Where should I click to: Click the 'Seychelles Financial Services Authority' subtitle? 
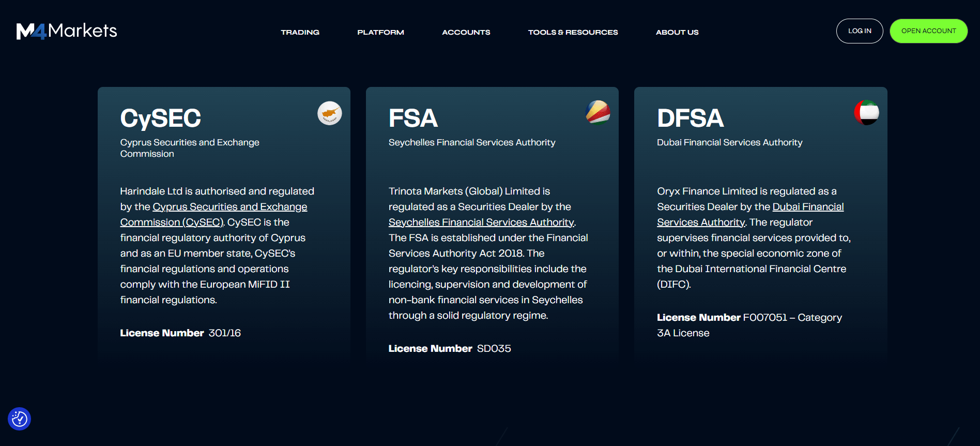pos(472,142)
